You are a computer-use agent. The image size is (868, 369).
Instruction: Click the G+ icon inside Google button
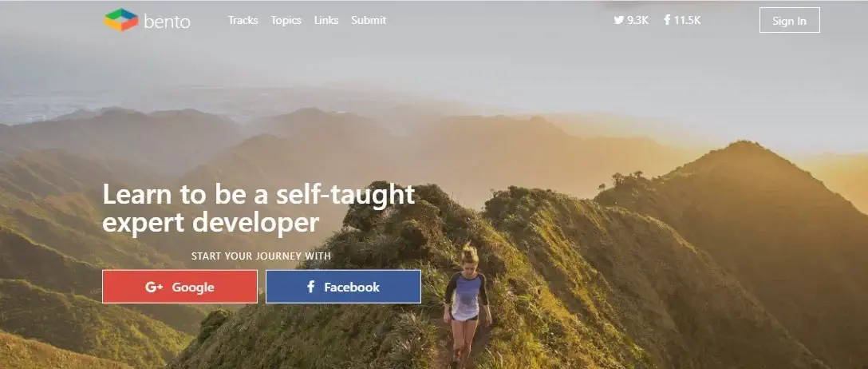click(154, 287)
